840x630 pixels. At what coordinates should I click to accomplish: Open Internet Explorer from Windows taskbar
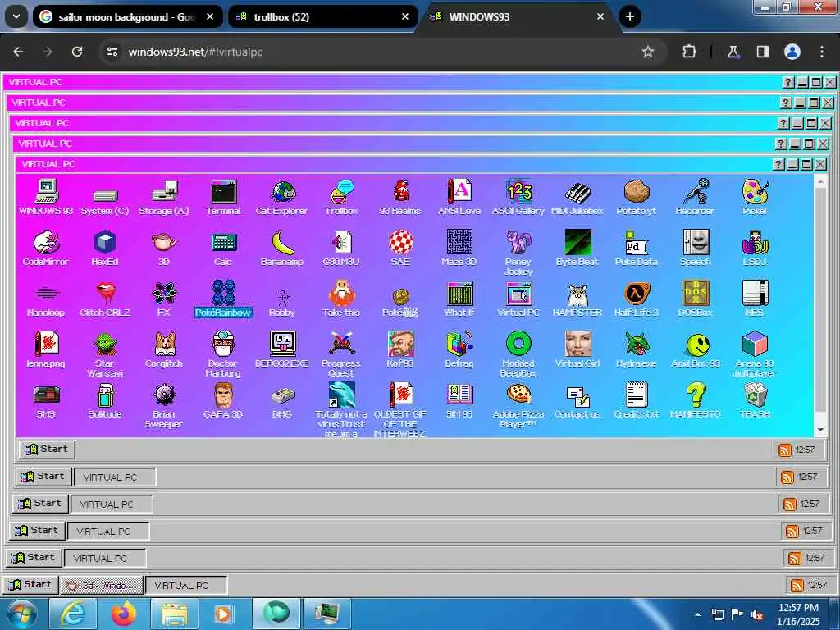73,614
